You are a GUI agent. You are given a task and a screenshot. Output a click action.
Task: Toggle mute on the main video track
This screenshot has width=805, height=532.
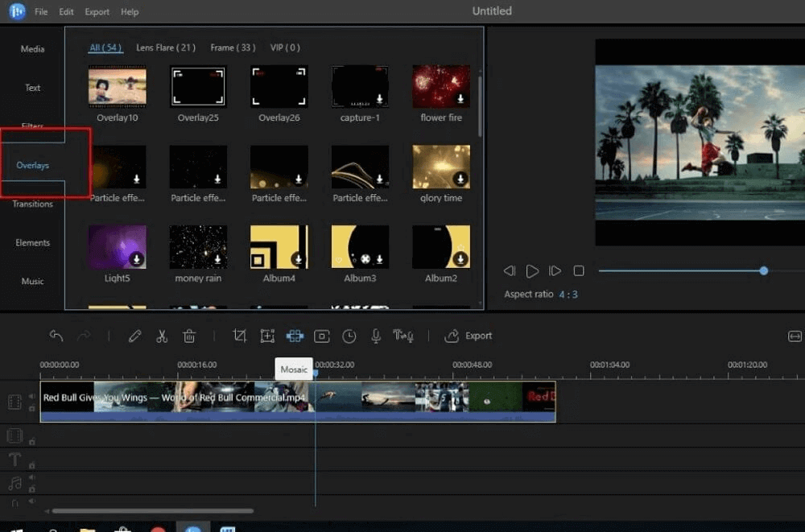click(x=32, y=396)
